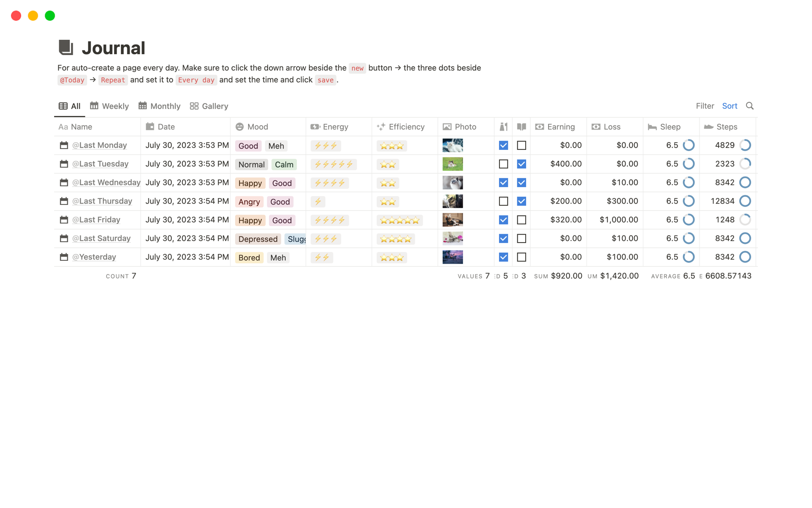The width and height of the screenshot is (812, 508).
Task: Open the @Last Thursday cat photo thumbnail
Action: pos(453,201)
